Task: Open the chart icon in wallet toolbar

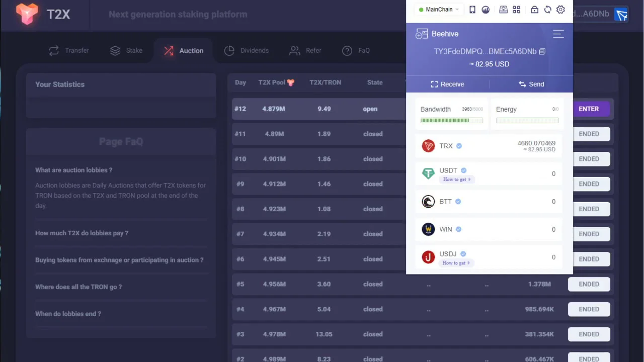Action: [486, 10]
